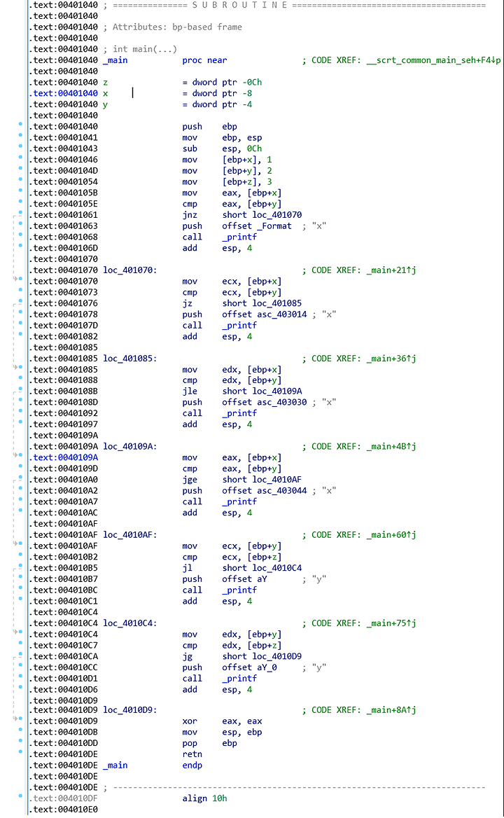
Task: Jump to loc_401070 from the jnz operand
Action: [x=276, y=215]
